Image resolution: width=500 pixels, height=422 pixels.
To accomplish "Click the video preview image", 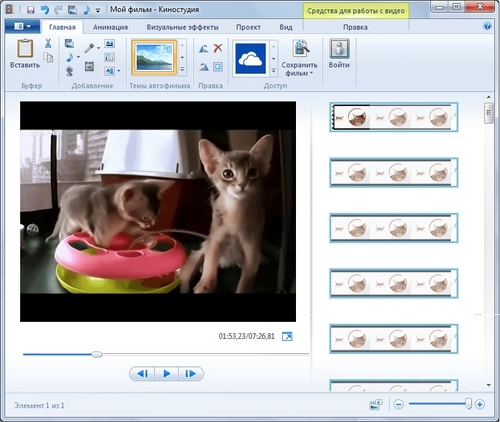I will [x=158, y=212].
